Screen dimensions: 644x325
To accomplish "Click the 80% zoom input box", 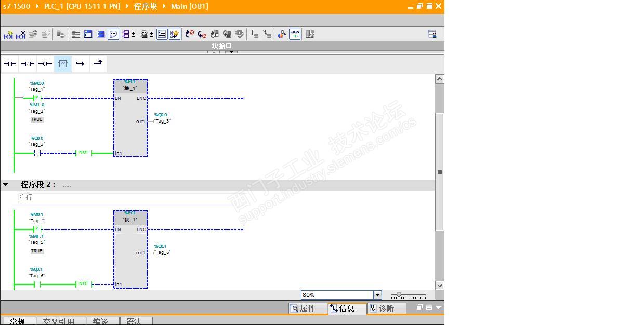I will [337, 295].
